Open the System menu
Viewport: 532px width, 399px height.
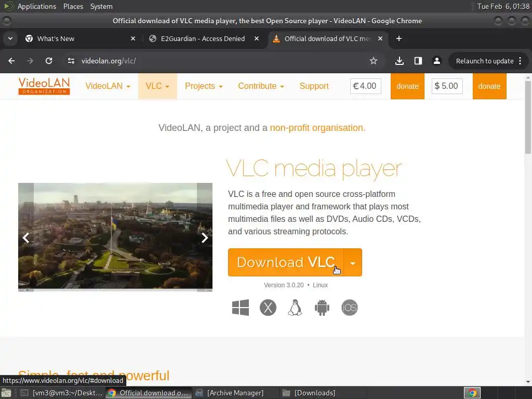[101, 6]
